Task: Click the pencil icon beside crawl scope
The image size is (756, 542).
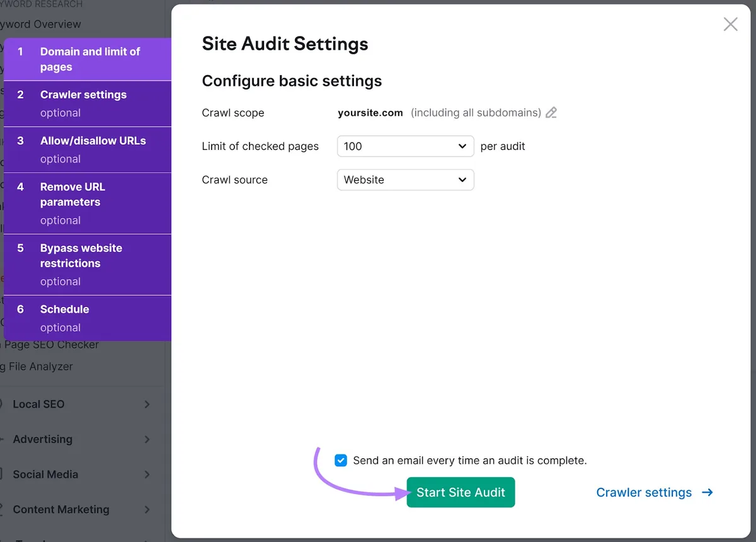Action: 551,113
